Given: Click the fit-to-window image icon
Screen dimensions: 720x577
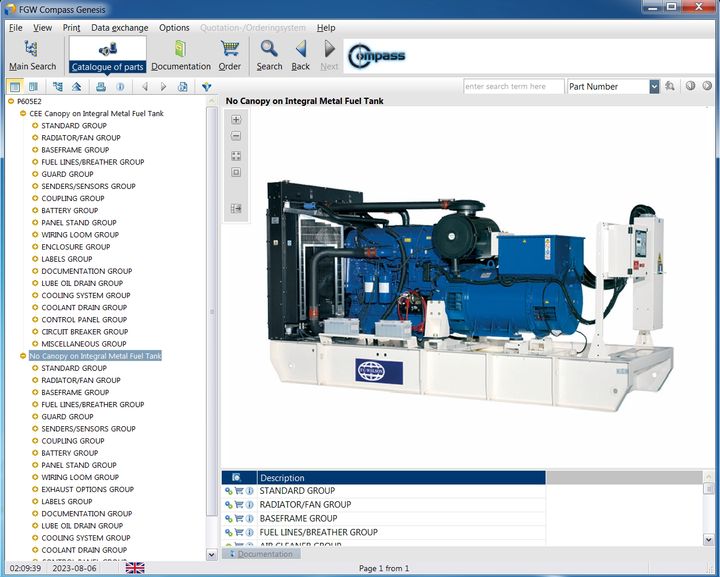Looking at the screenshot, I should tap(236, 156).
